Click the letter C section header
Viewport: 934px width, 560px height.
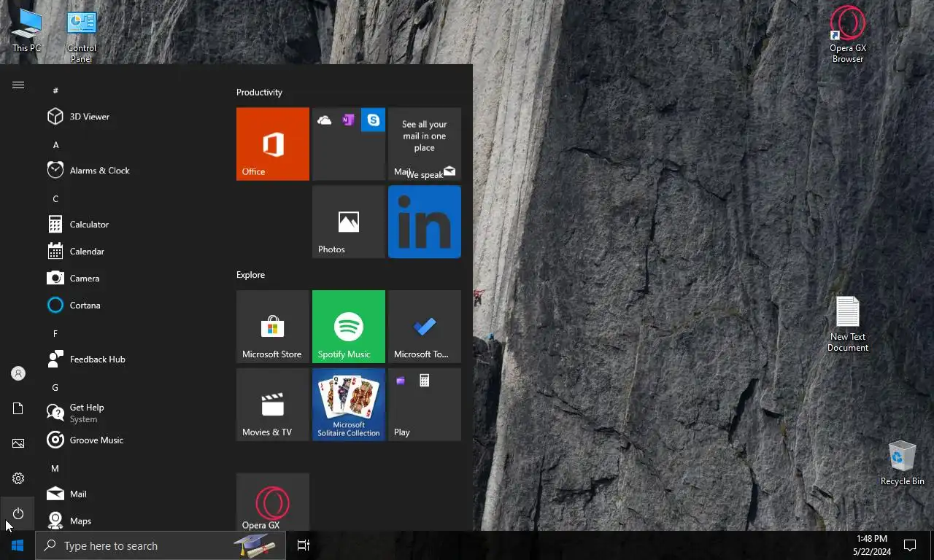[x=55, y=199]
